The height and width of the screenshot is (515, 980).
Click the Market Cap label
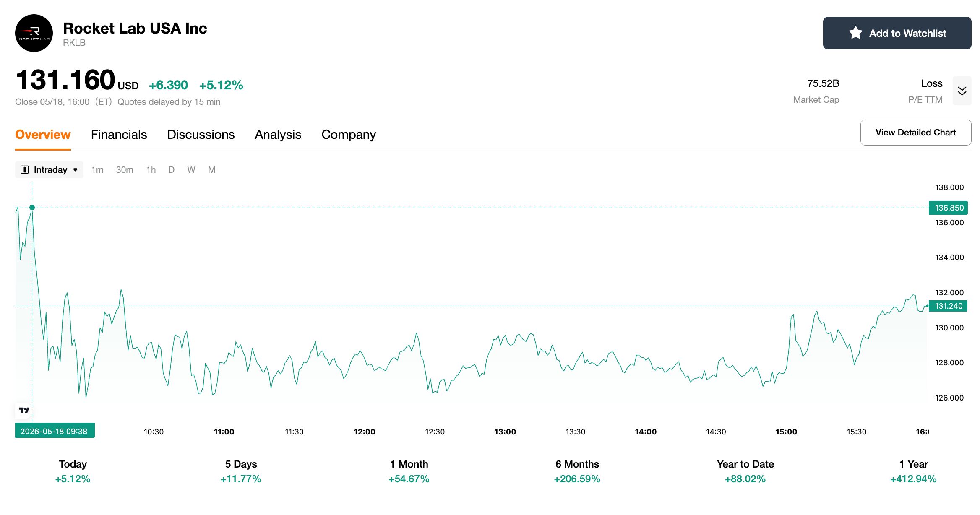816,100
